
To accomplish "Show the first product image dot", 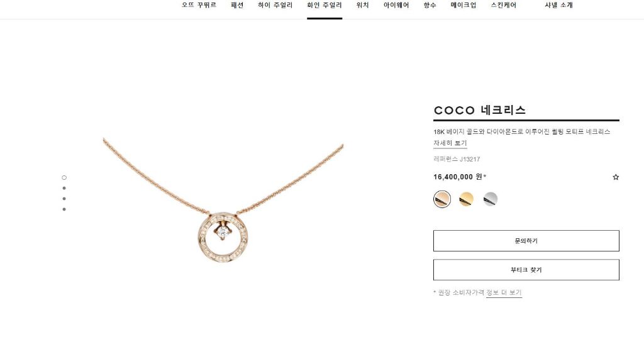I will point(64,178).
